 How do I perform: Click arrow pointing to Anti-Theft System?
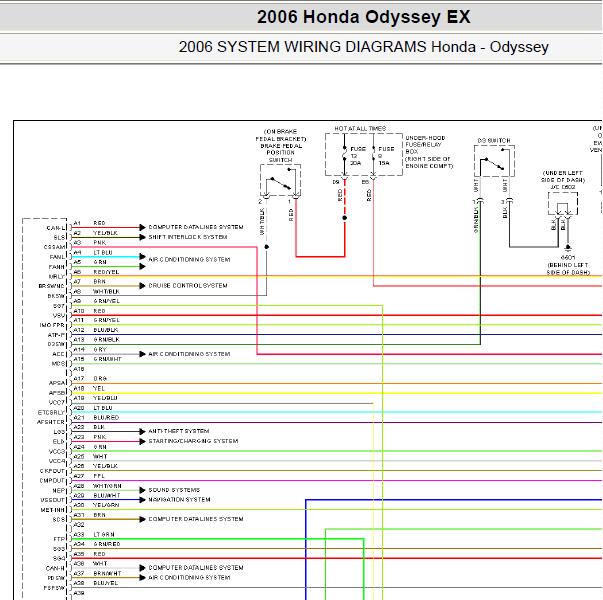[142, 432]
